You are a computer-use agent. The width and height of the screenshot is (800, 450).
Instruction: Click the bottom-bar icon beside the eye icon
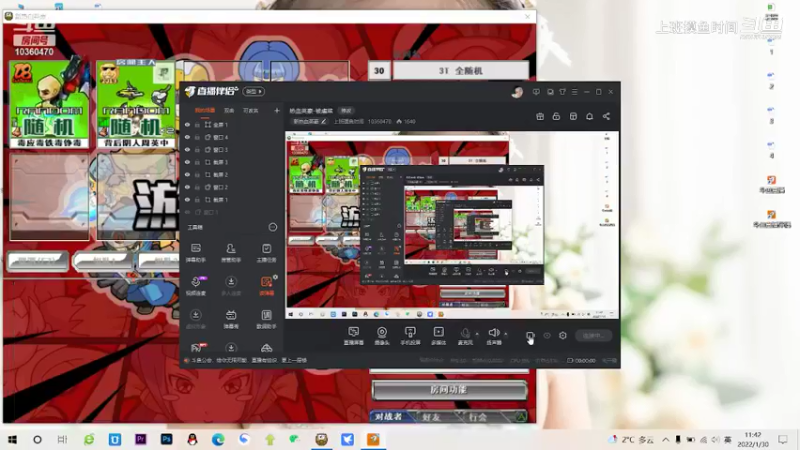[x=530, y=336]
